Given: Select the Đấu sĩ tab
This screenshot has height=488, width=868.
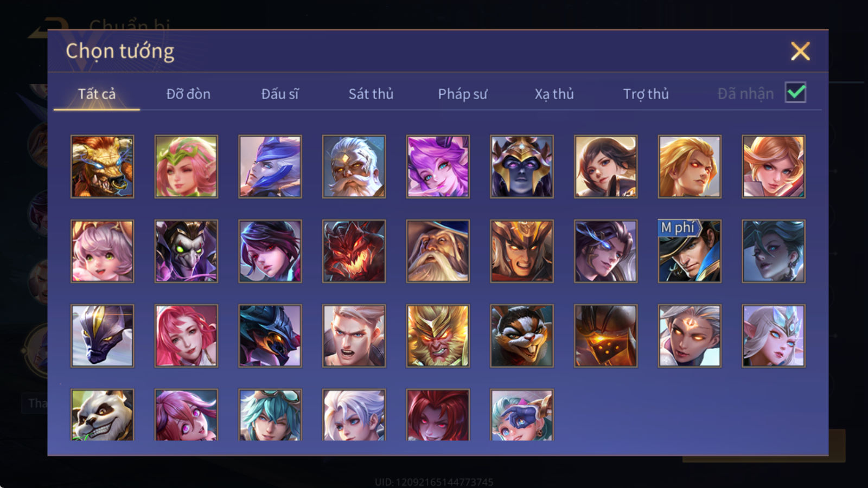Looking at the screenshot, I should 279,94.
